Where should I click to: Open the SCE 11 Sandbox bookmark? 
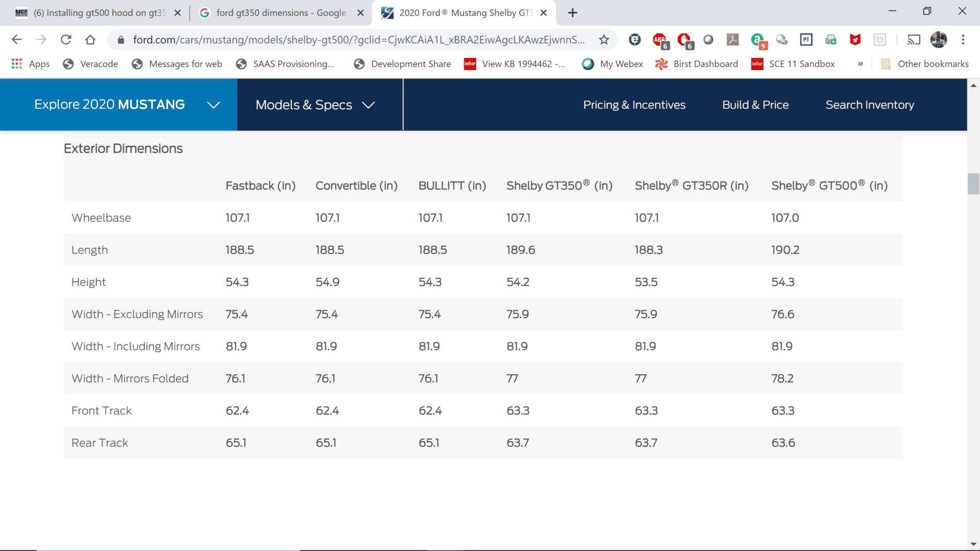click(793, 64)
